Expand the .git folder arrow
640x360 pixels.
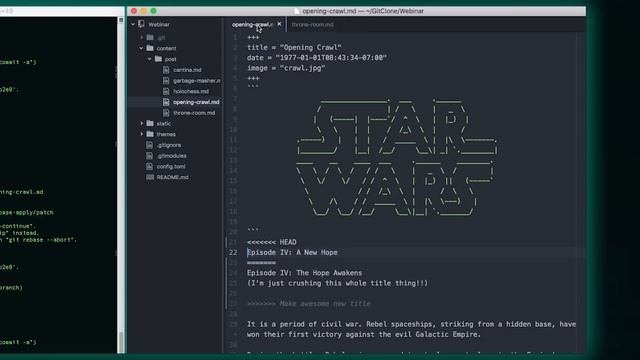pos(142,38)
